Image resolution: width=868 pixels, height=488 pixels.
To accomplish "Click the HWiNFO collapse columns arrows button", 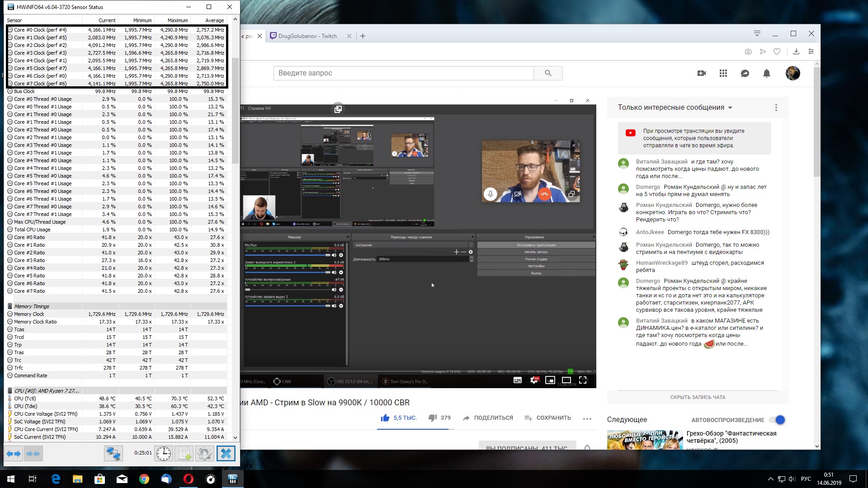I will click(x=33, y=453).
